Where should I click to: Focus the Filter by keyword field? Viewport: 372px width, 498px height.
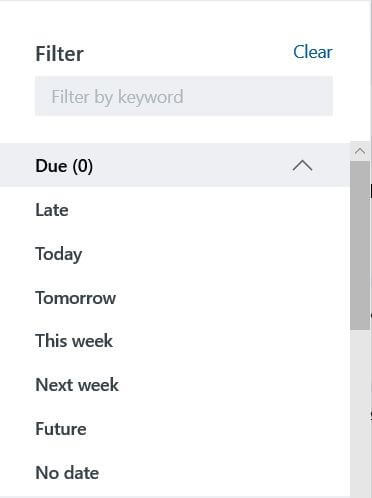click(184, 96)
